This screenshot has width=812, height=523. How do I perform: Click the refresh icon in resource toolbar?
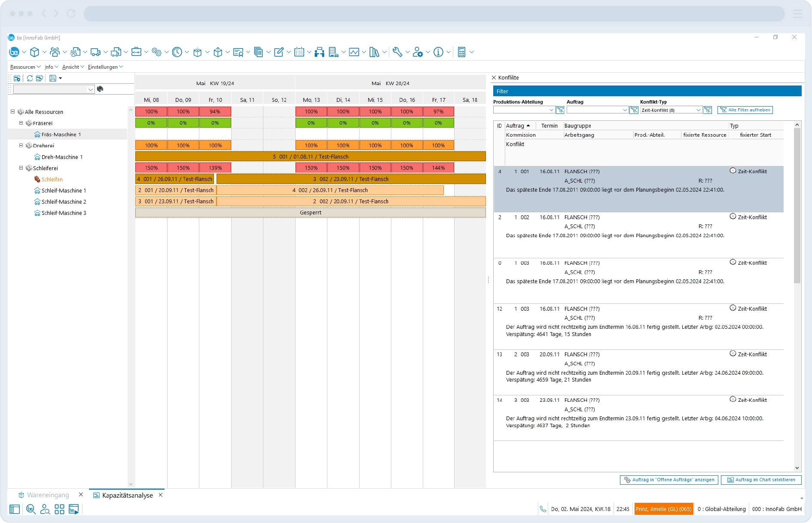click(30, 78)
